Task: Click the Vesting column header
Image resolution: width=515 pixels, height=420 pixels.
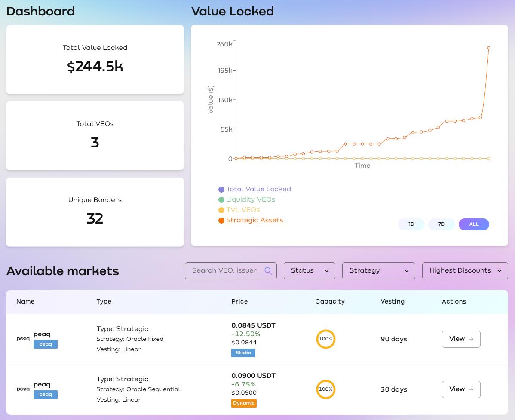Action: (x=392, y=301)
